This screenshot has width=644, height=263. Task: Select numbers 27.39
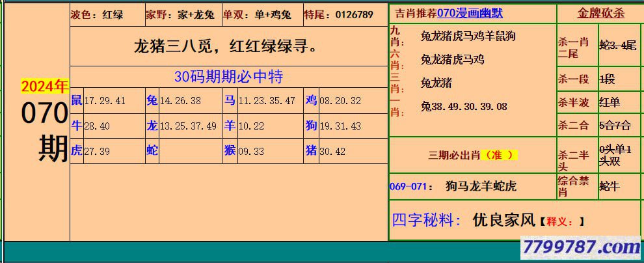(97, 151)
